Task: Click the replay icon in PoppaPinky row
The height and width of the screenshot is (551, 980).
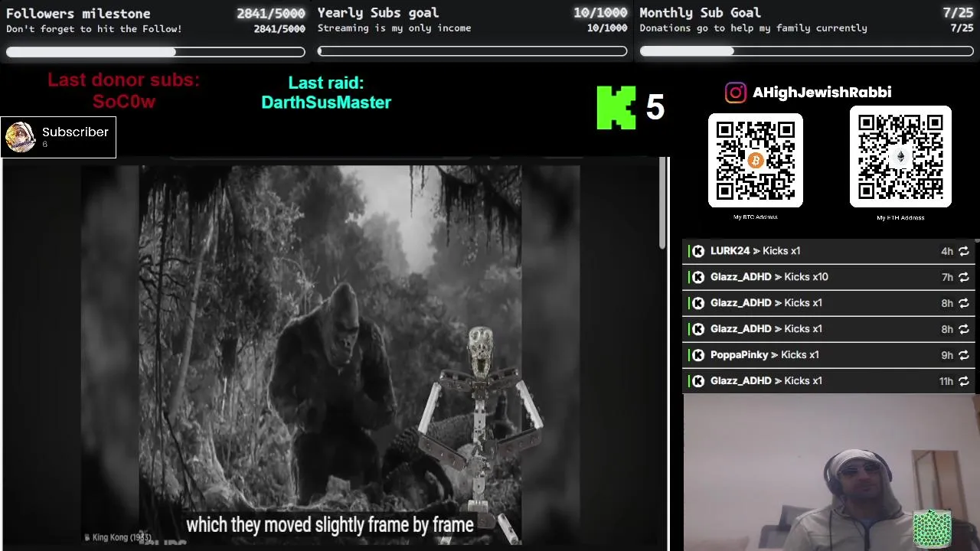Action: (964, 355)
